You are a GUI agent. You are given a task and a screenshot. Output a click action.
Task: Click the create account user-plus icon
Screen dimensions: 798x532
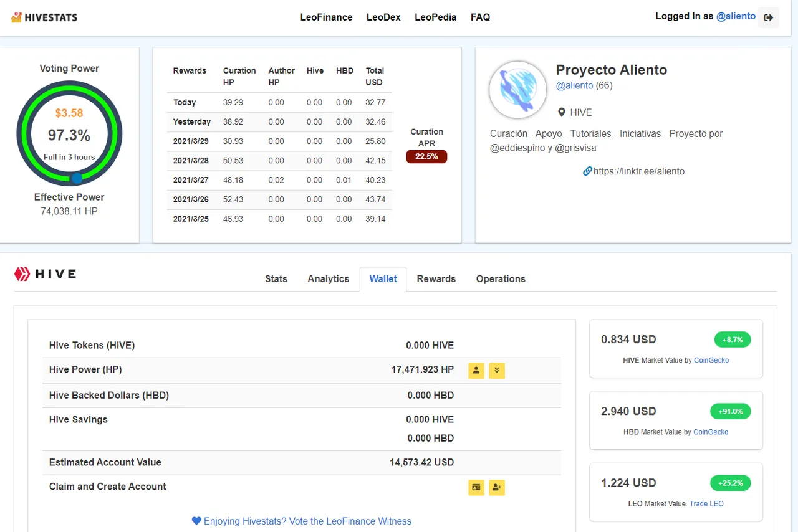pos(497,487)
